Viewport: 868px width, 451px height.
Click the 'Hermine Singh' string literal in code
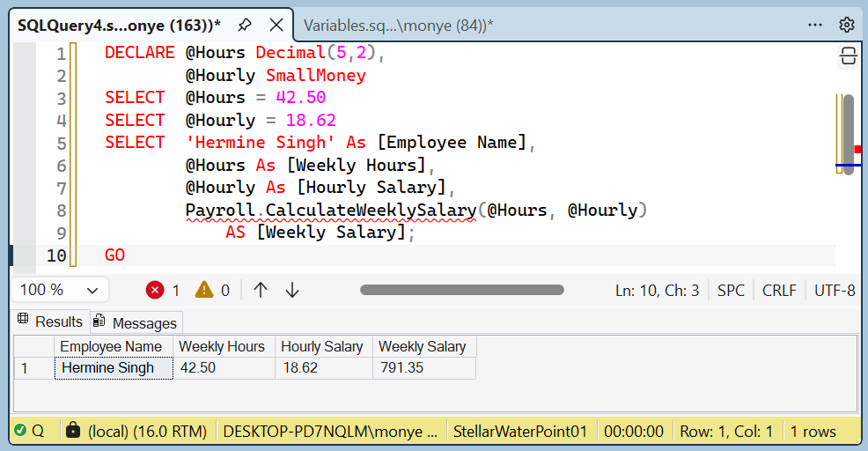point(261,143)
